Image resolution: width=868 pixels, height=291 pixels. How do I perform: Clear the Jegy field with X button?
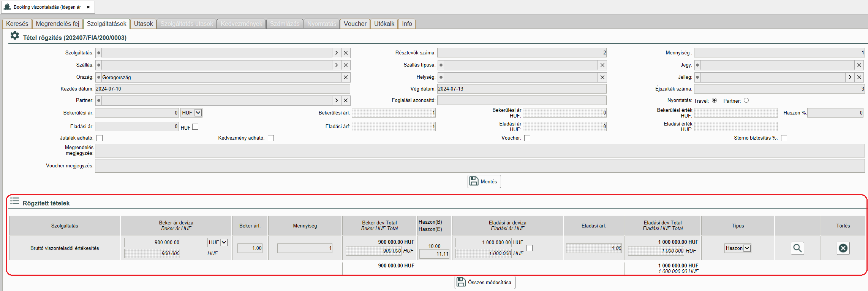(x=859, y=65)
